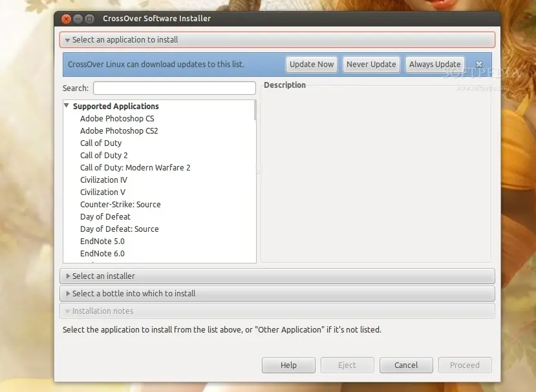
Task: Select Day of Defeat: Source
Action: pyautogui.click(x=120, y=229)
